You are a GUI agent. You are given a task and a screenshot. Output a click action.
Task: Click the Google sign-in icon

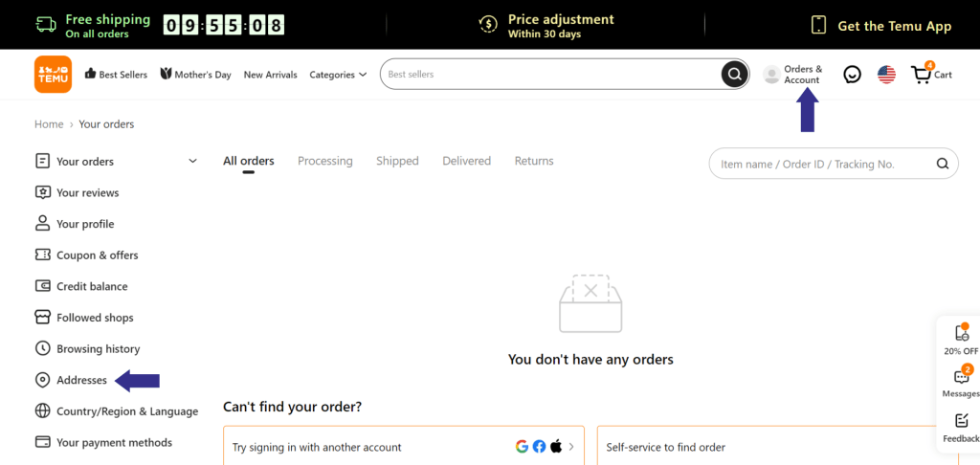point(522,446)
